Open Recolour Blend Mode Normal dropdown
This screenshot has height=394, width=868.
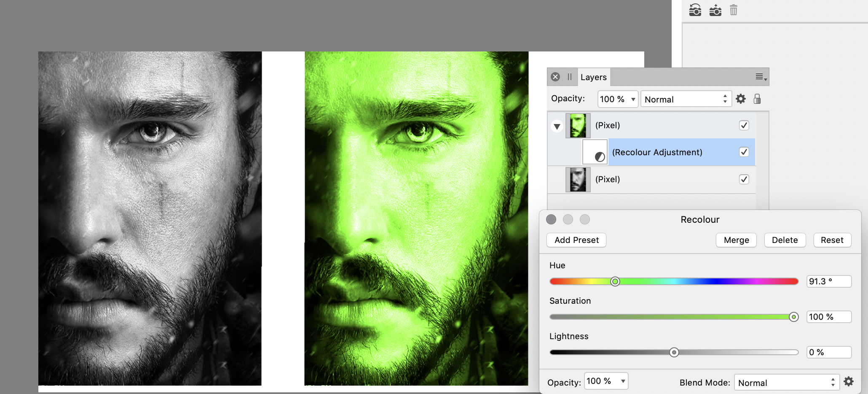coord(787,383)
